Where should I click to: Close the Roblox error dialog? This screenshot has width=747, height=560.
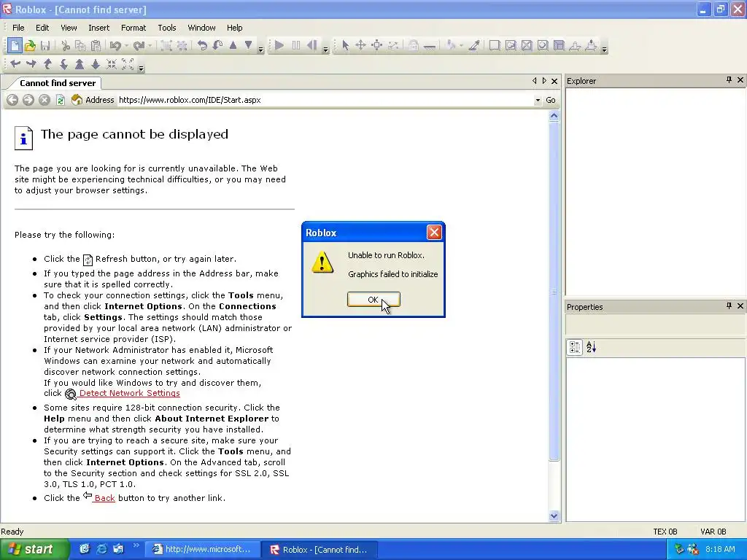click(x=434, y=233)
